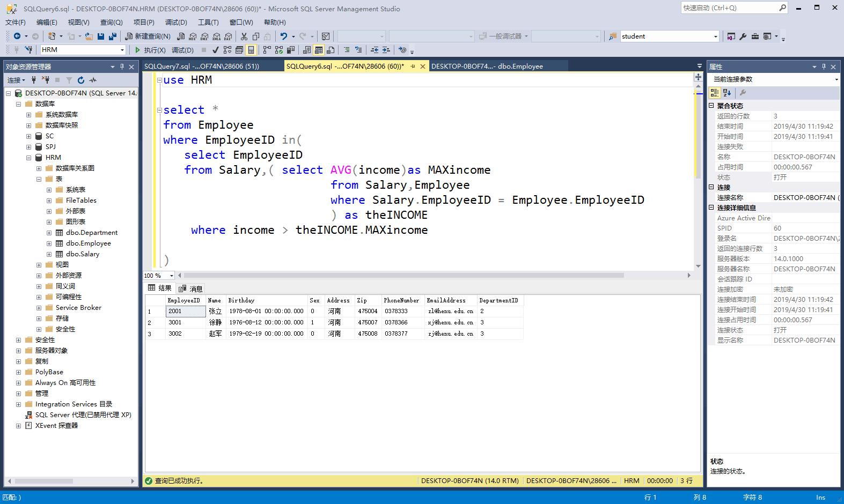Click the Save All icon
Viewport: 844px width, 504px height.
point(113,36)
